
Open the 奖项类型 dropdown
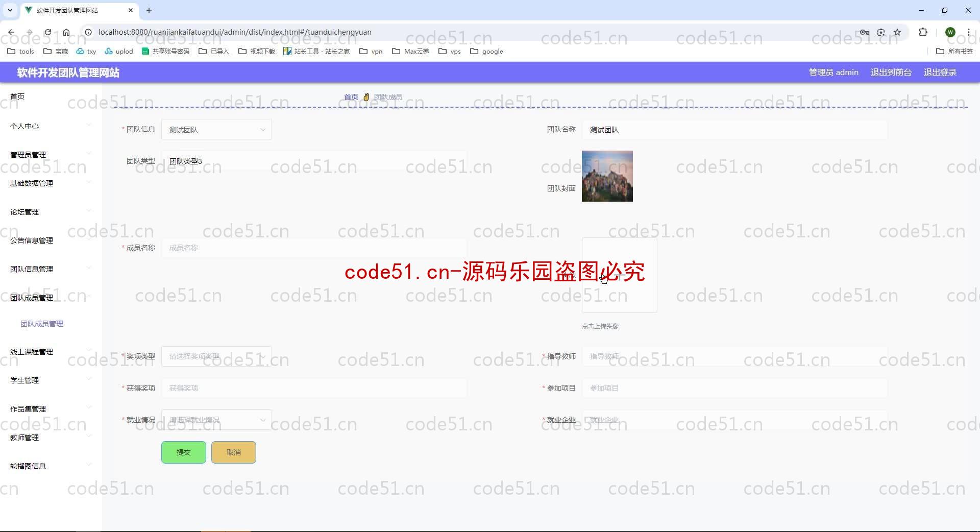click(x=216, y=356)
